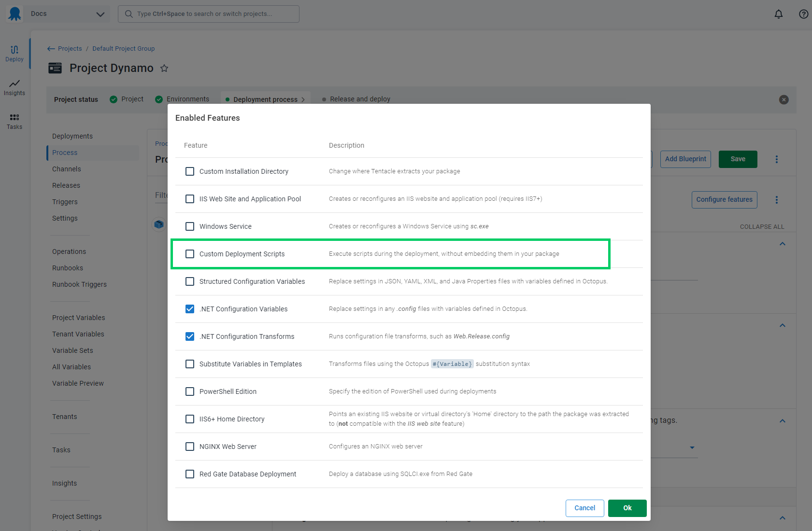Open the dropdown arrow in background form

[692, 448]
